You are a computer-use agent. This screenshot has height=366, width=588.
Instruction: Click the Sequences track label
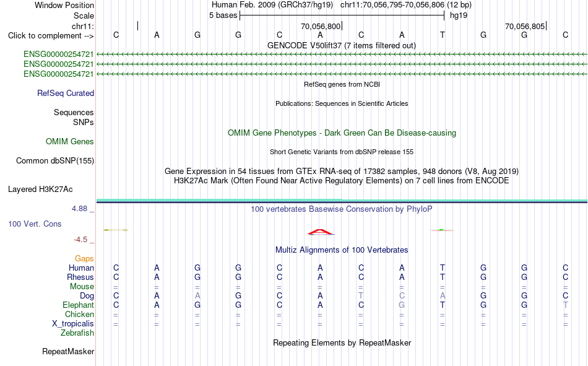74,112
